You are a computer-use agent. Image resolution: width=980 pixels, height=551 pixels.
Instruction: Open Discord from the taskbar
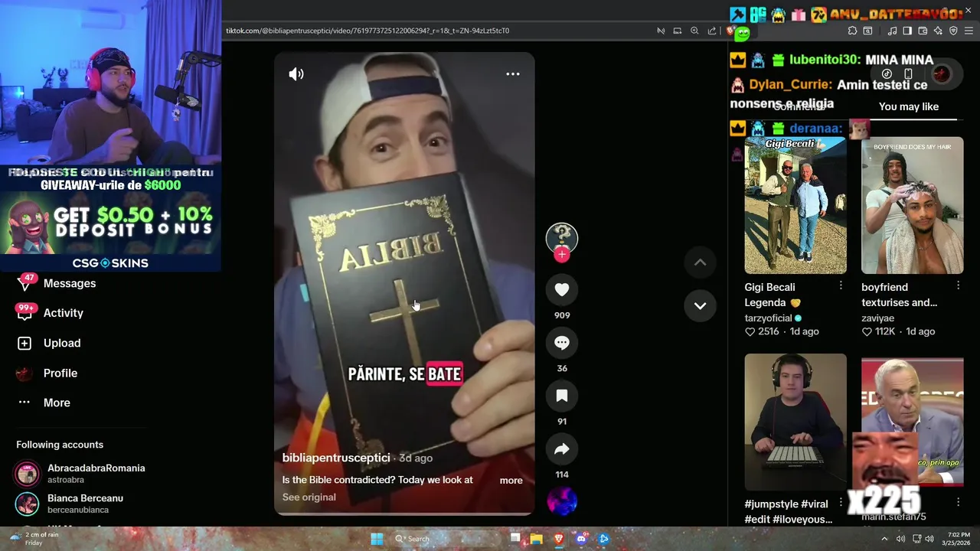coord(581,539)
